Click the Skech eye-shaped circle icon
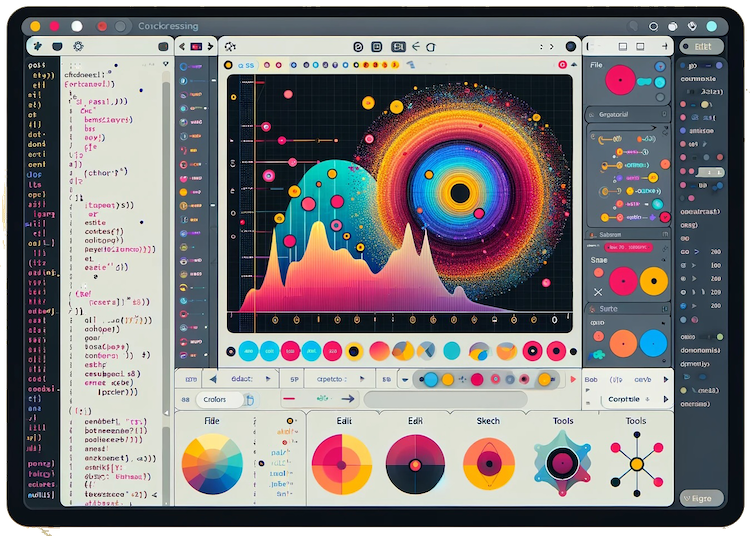This screenshot has height=536, width=750. (489, 465)
